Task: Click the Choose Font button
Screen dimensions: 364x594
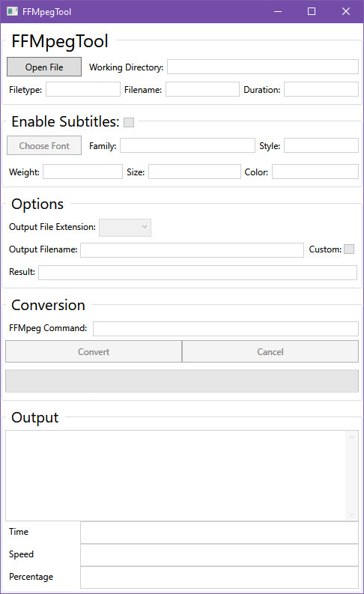Action: [44, 145]
